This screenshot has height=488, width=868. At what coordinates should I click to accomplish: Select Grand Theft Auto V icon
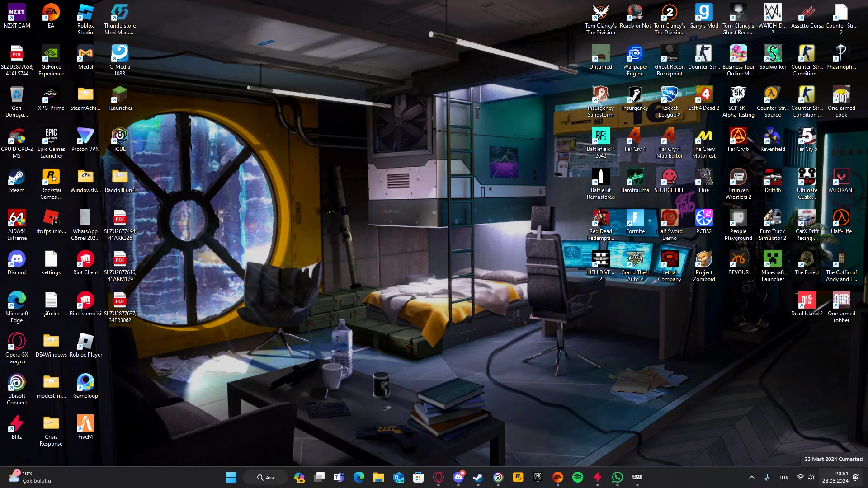tap(635, 267)
